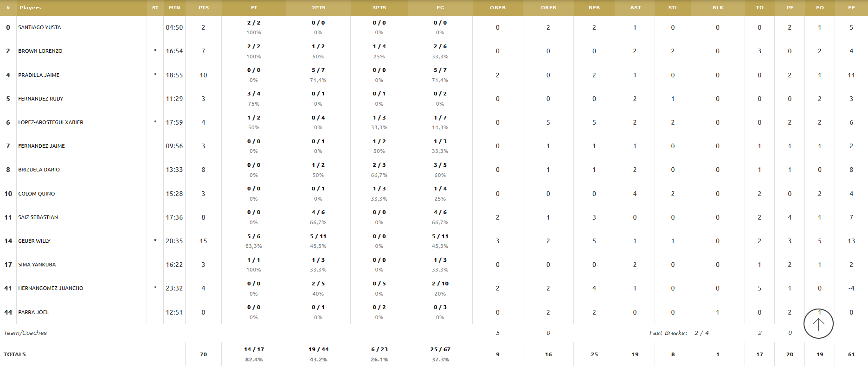Image resolution: width=868 pixels, height=366 pixels.
Task: Click the scroll-to-top arrow button
Action: pos(818,323)
